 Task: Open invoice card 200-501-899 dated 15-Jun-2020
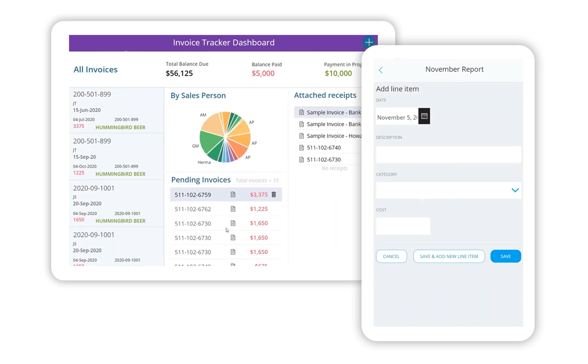[x=117, y=110]
